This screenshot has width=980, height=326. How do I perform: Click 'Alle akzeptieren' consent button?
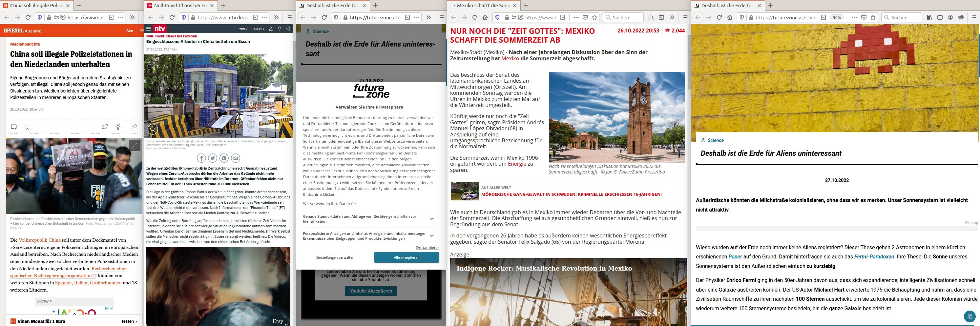406,257
